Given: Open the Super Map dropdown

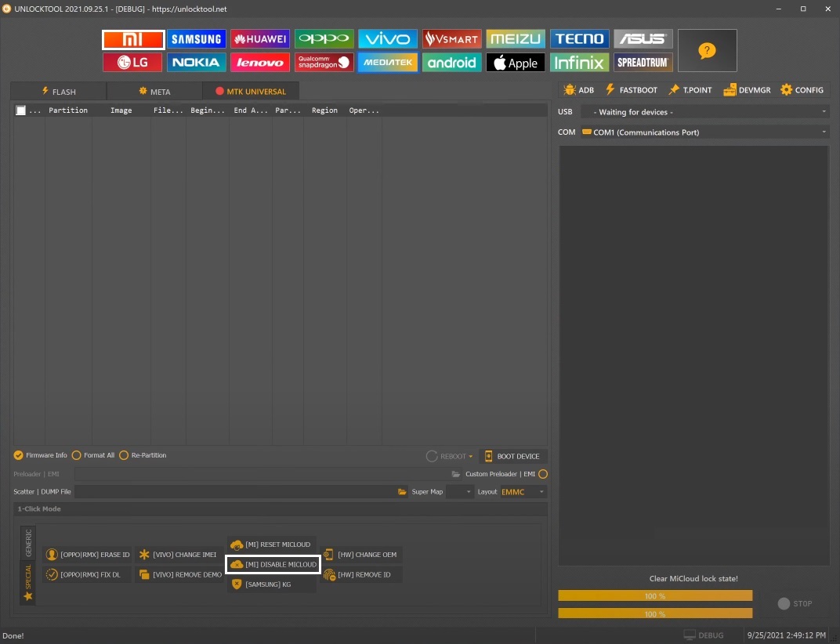Looking at the screenshot, I should click(x=460, y=492).
